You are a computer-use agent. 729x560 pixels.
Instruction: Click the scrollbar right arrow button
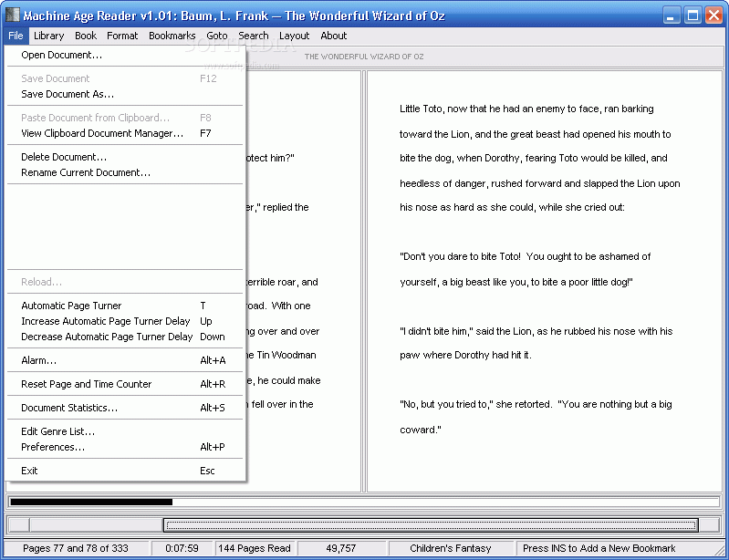click(710, 525)
